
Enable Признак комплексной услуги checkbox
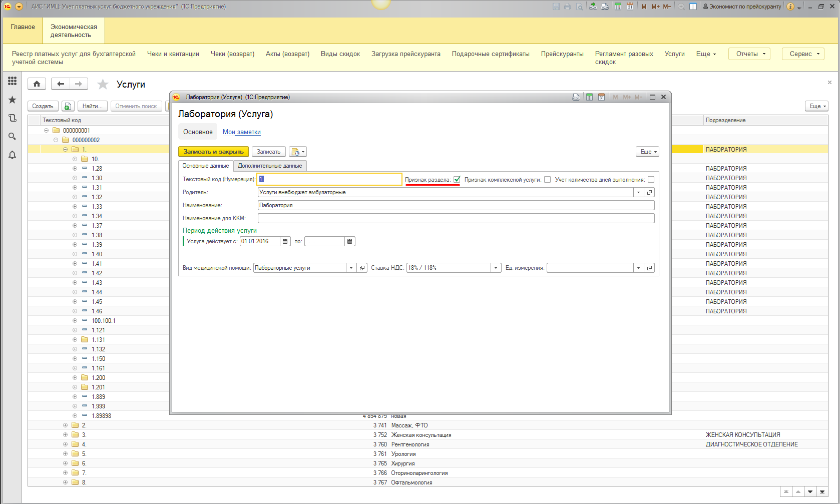pyautogui.click(x=548, y=180)
